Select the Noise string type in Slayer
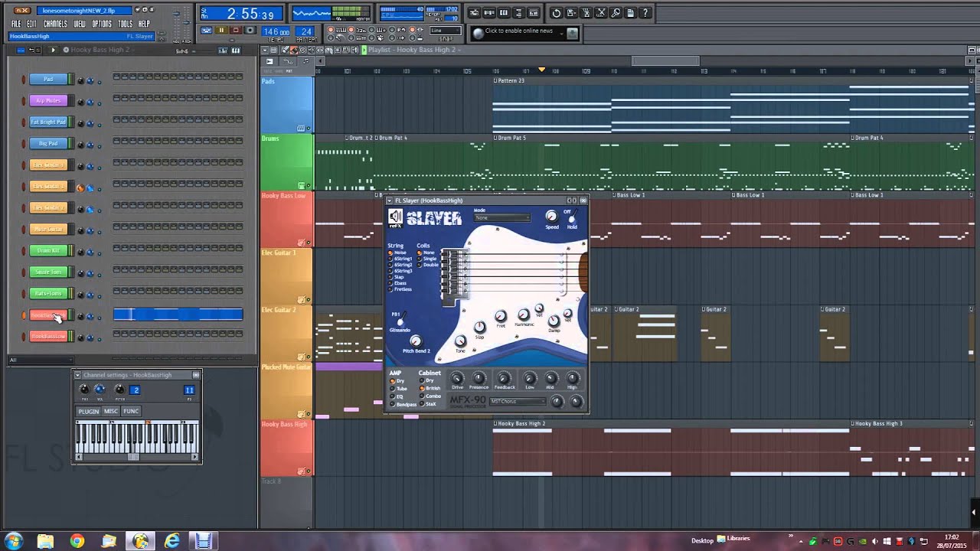The width and height of the screenshot is (980, 551). (x=398, y=253)
